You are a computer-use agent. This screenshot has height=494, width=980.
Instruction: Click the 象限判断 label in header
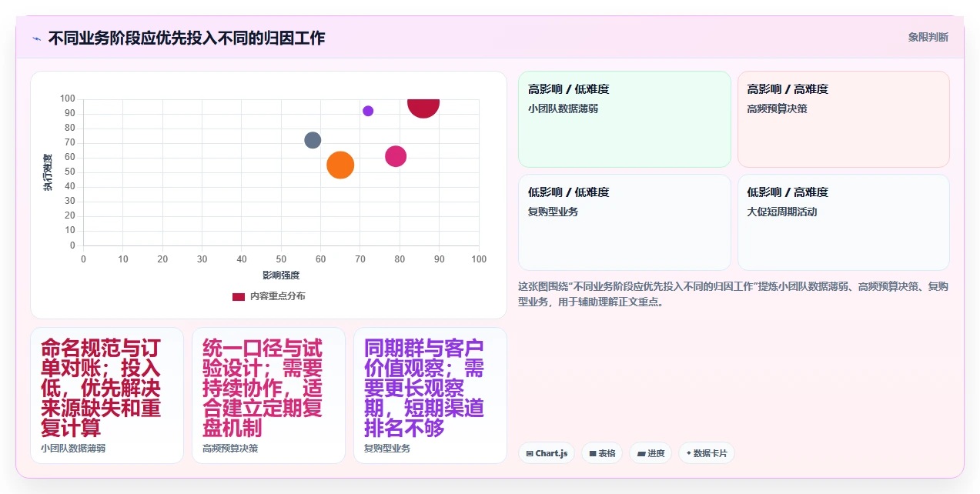pos(928,37)
